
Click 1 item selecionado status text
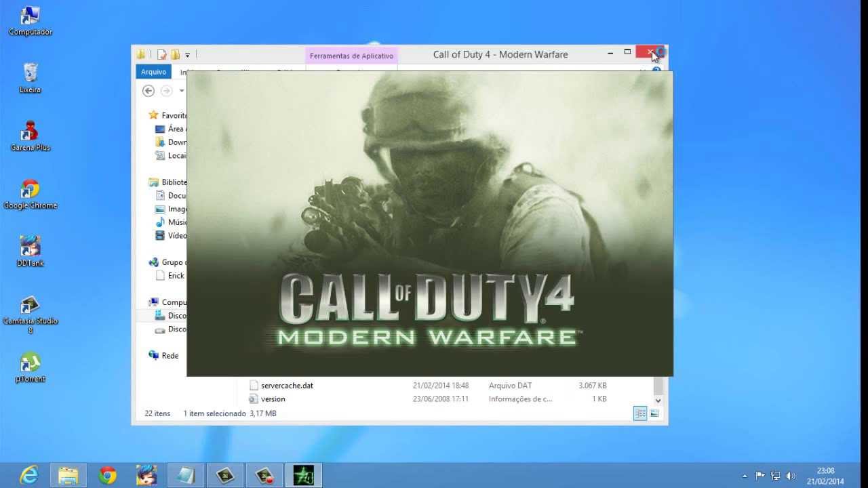[x=214, y=413]
